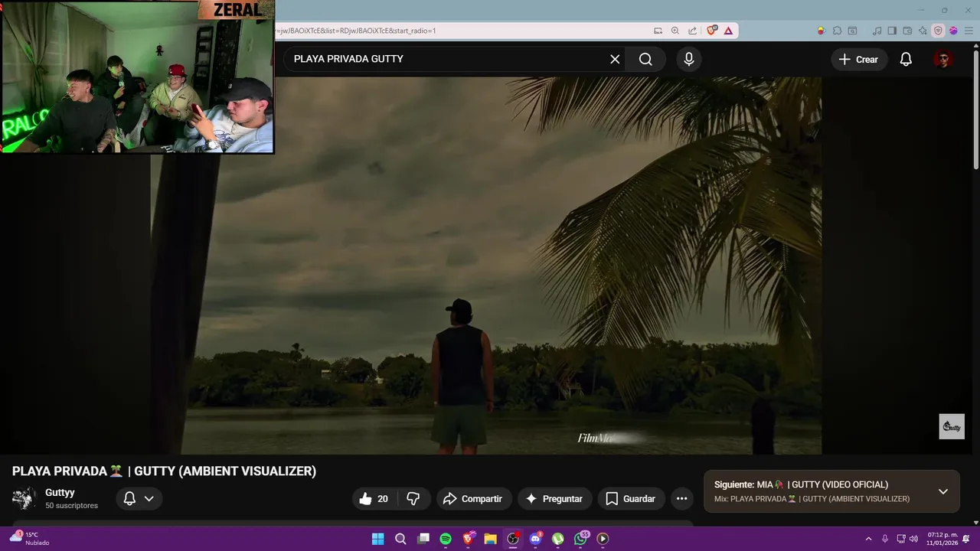
Task: Open the notification center bell icon
Action: pos(966,539)
